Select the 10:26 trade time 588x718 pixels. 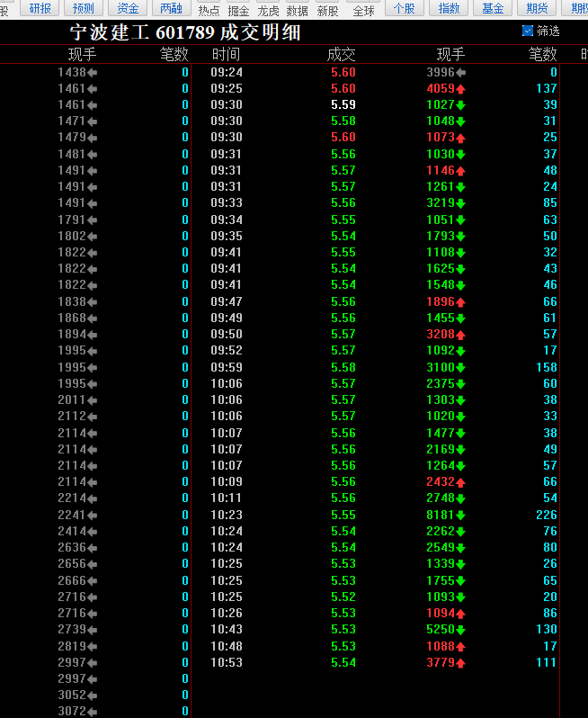[227, 613]
